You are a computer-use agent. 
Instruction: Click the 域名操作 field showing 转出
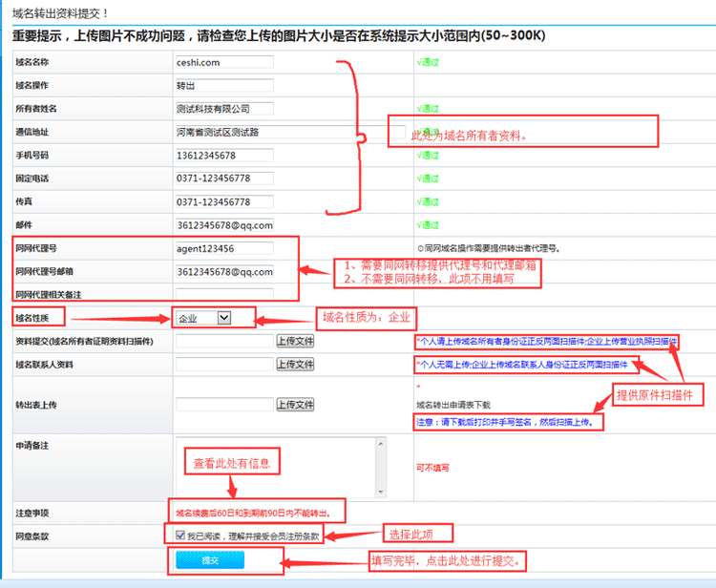pos(224,86)
